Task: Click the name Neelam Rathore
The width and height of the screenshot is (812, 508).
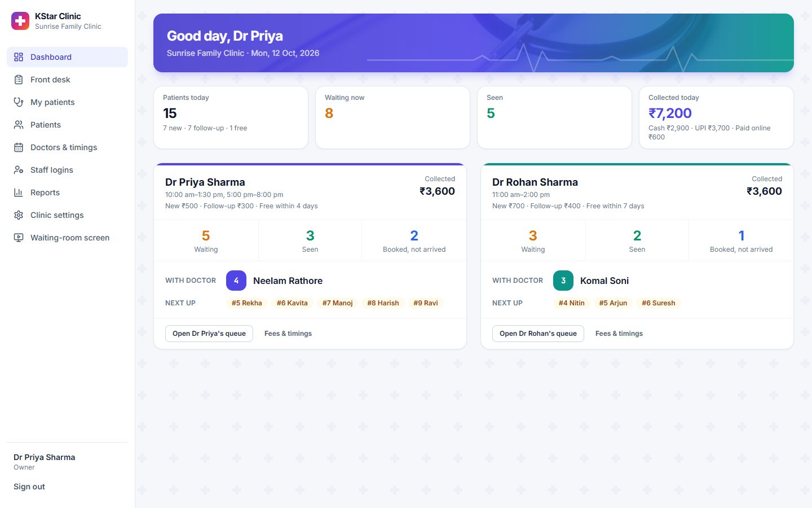Action: 288,281
